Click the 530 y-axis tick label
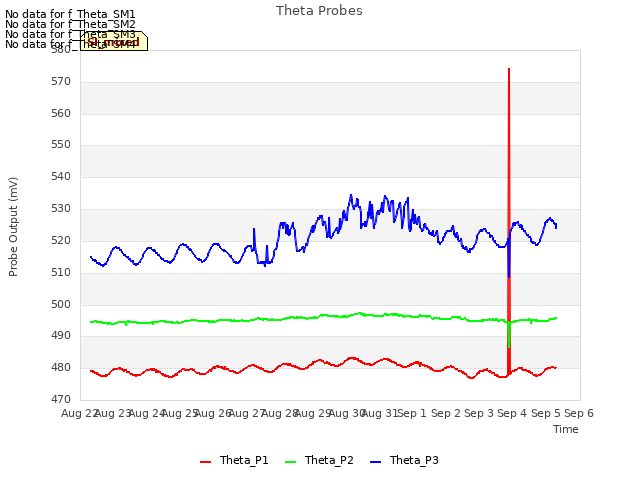The width and height of the screenshot is (640, 480). pos(61,209)
